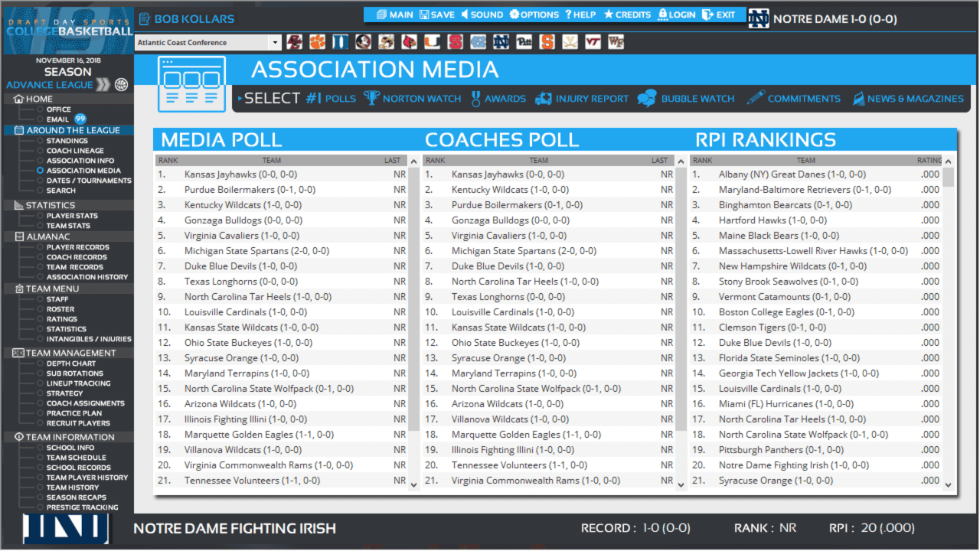Image resolution: width=980 pixels, height=551 pixels.
Task: Click the basketball icon beside Advance League
Action: (x=121, y=85)
